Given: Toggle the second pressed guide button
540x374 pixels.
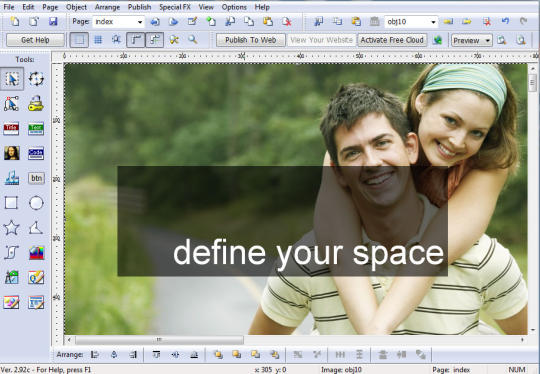Looking at the screenshot, I should pos(154,40).
